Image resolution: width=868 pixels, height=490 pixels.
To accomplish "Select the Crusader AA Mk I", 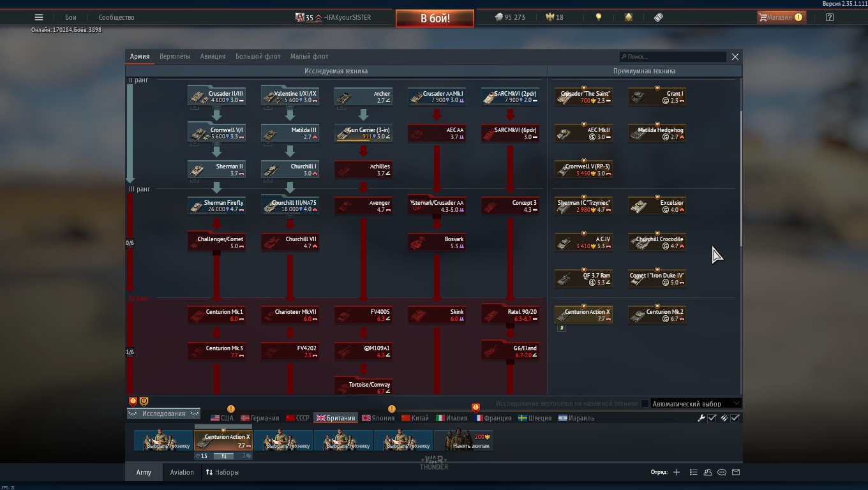I will (x=437, y=97).
